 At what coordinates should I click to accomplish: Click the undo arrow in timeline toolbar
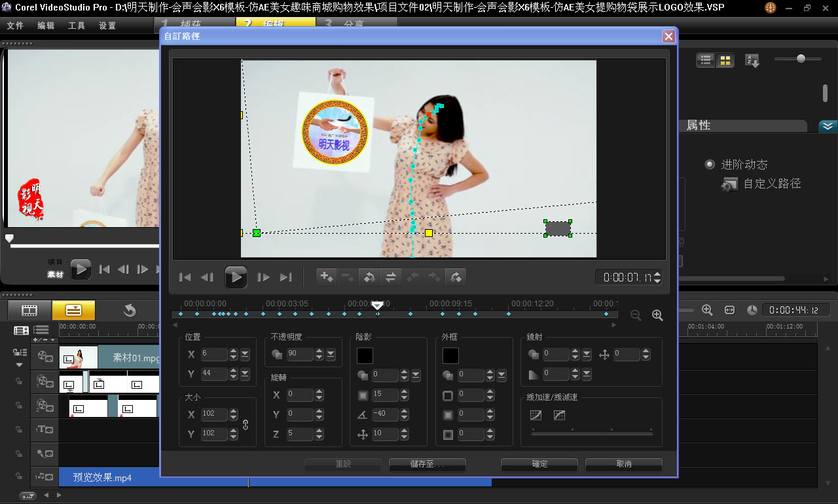[130, 310]
